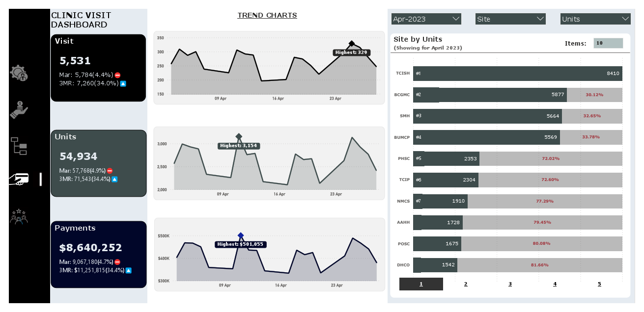The image size is (644, 312).
Task: Select the card-swipe icon in the sidebar
Action: [20, 180]
